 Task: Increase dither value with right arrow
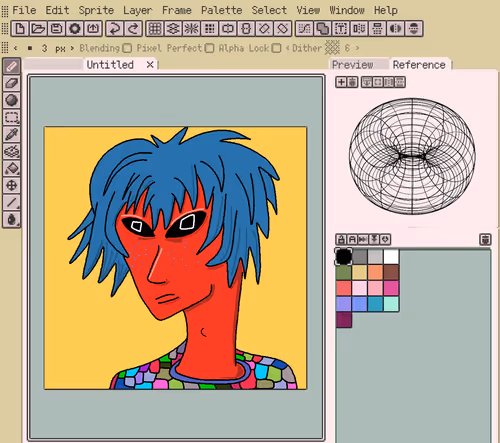click(357, 48)
